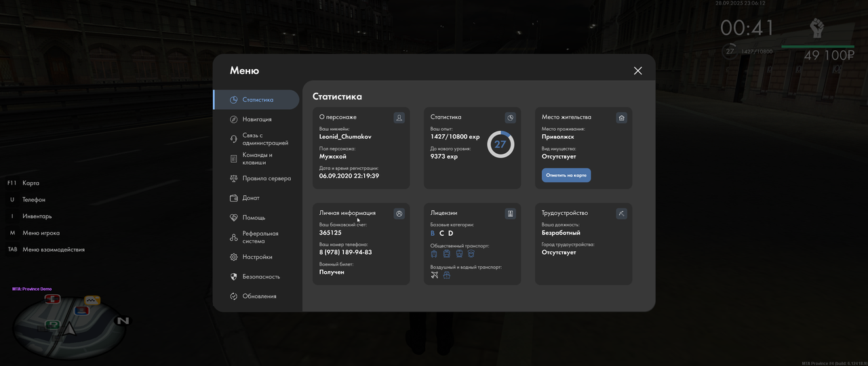This screenshot has width=868, height=366.
Task: Click the document icon in Лицензии card
Action: pos(511,213)
